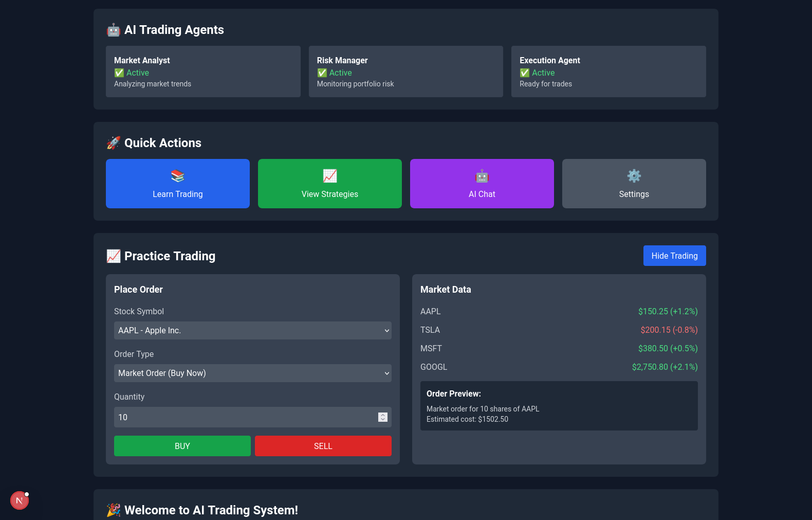Click GOOGL price $2,750.80 (+2.1%)
812x520 pixels.
(665, 367)
